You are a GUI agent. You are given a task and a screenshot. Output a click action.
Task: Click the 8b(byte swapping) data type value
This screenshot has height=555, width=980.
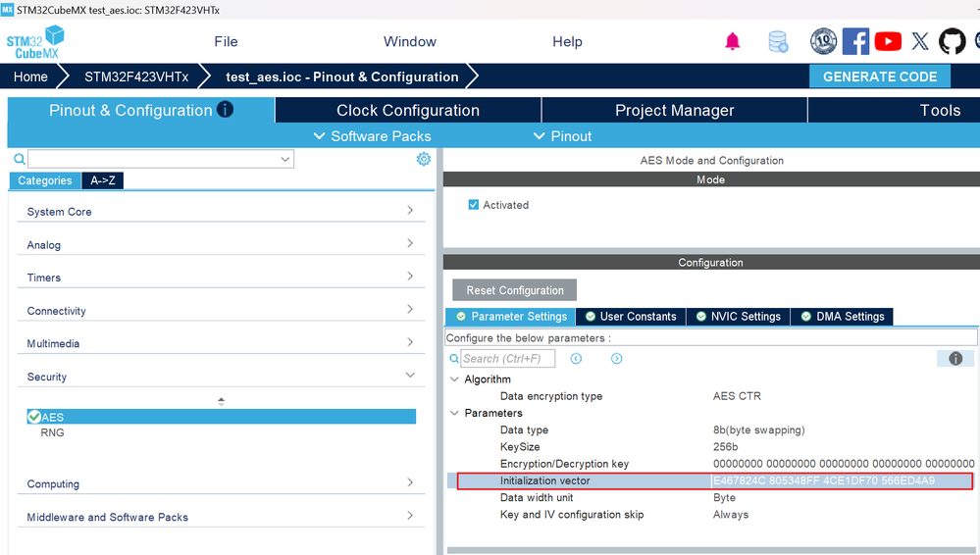758,430
